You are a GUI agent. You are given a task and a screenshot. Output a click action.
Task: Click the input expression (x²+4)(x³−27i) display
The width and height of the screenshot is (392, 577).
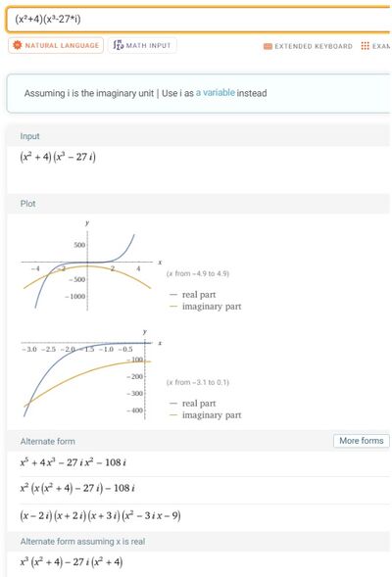(x=58, y=157)
